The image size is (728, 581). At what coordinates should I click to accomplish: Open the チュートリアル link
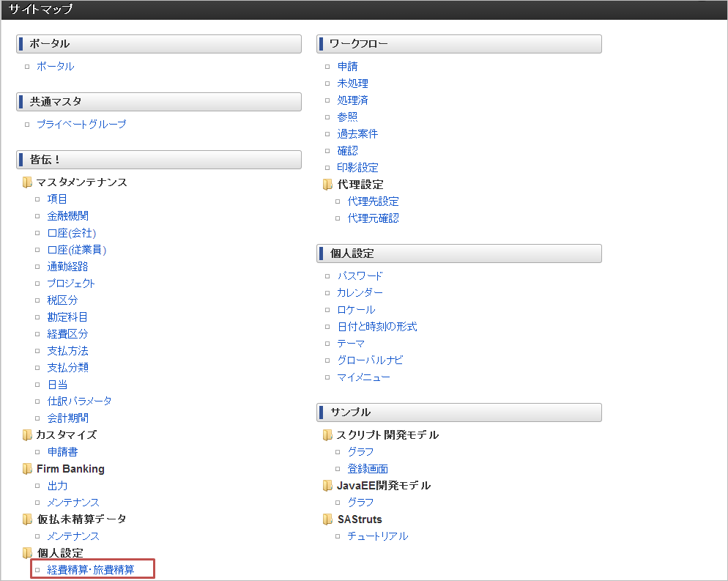pyautogui.click(x=378, y=536)
